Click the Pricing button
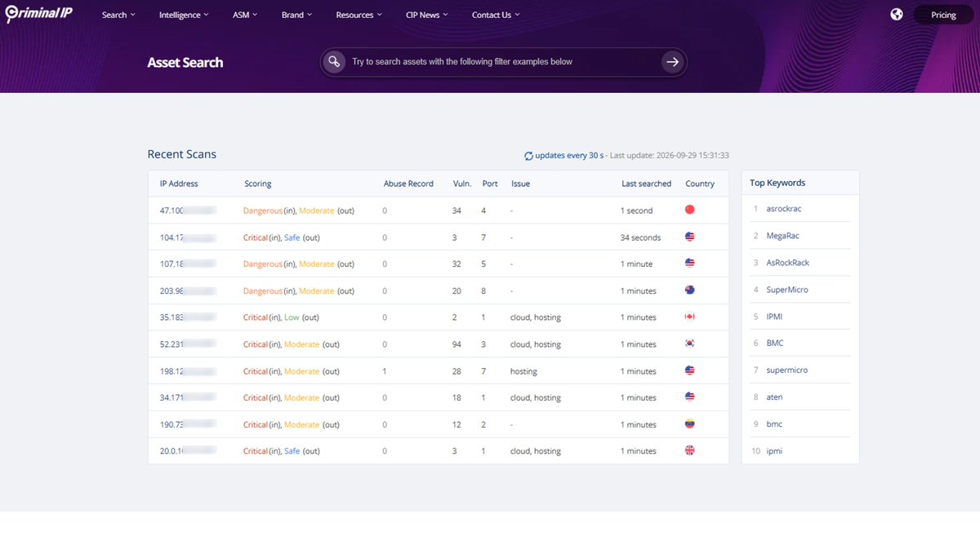The width and height of the screenshot is (980, 541). [x=943, y=15]
